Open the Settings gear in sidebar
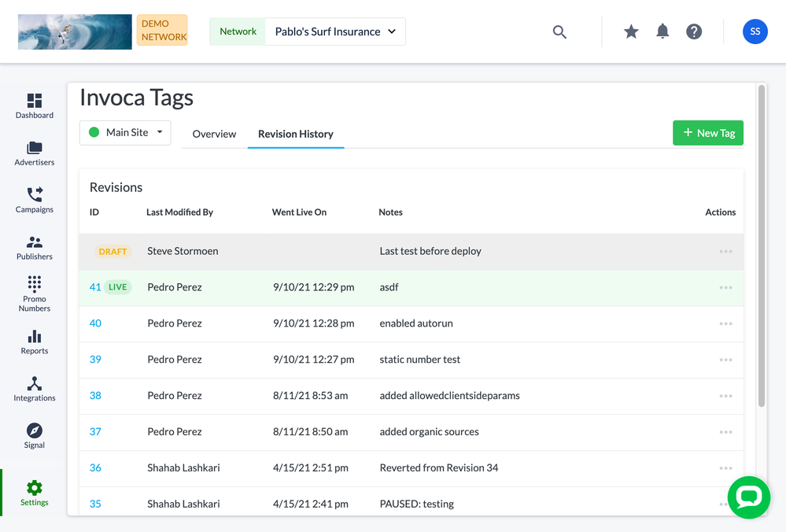Image resolution: width=786 pixels, height=532 pixels. point(34,493)
